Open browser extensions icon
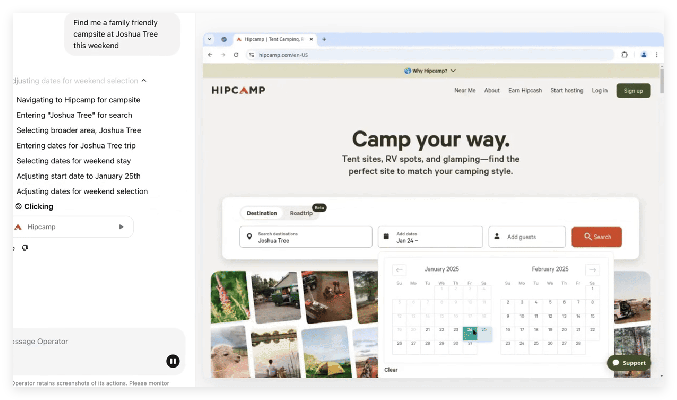This screenshot has width=677, height=400. coord(624,55)
